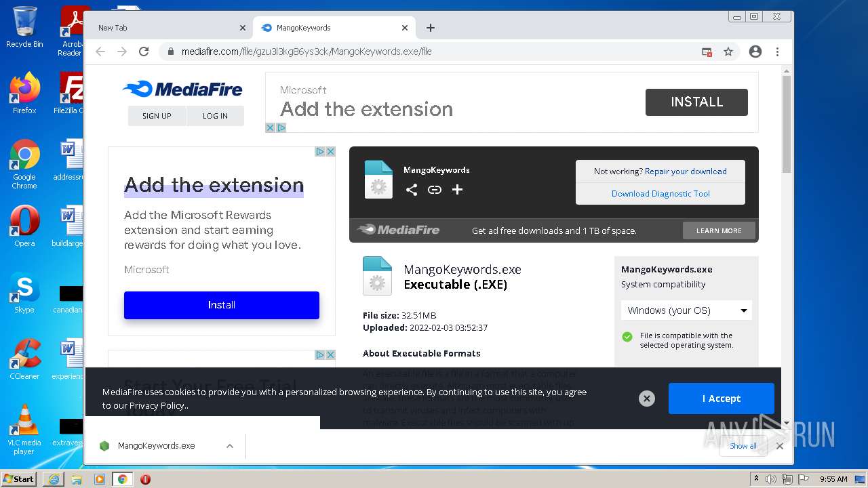The image size is (868, 488).
Task: Click the taskbar clock 9:55 AM
Action: [833, 479]
